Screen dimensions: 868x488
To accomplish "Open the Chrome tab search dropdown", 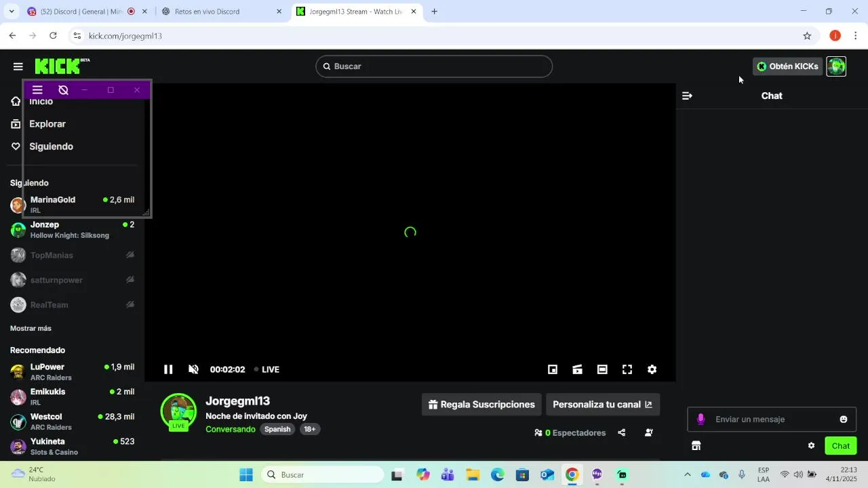I will coord(11,12).
